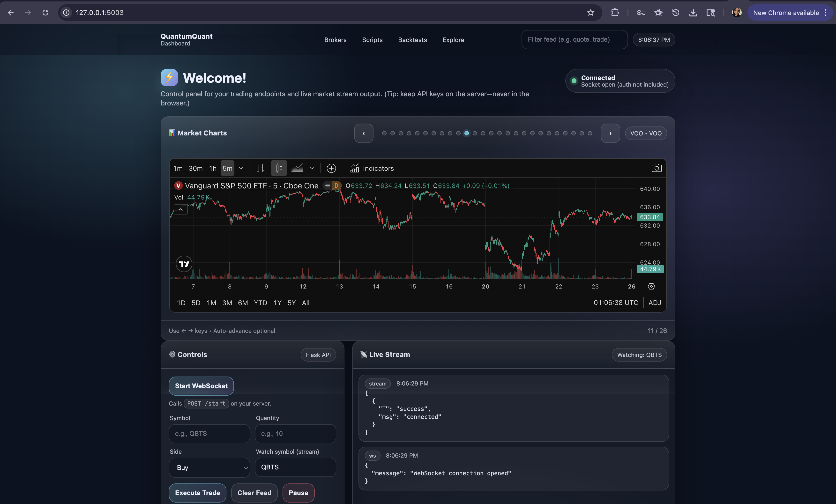Select the Bars chart style icon
836x504 pixels.
point(261,168)
